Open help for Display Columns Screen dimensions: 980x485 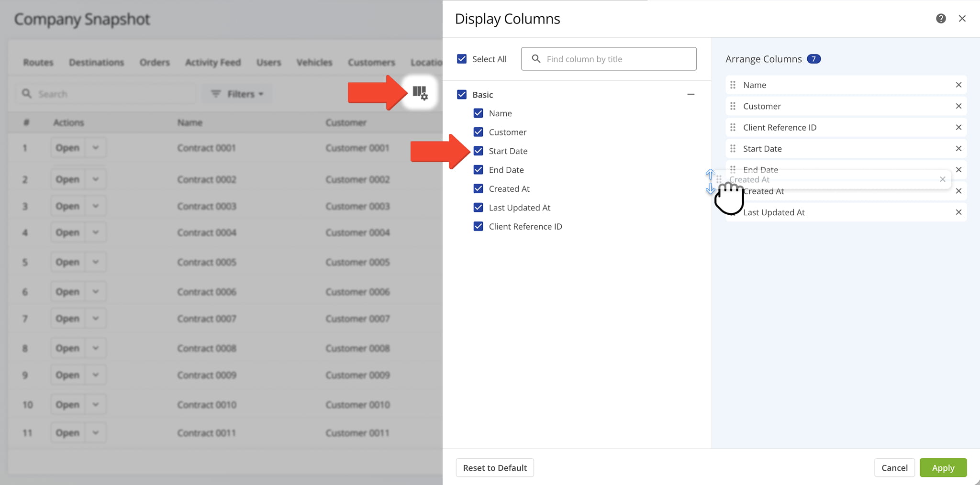click(941, 19)
